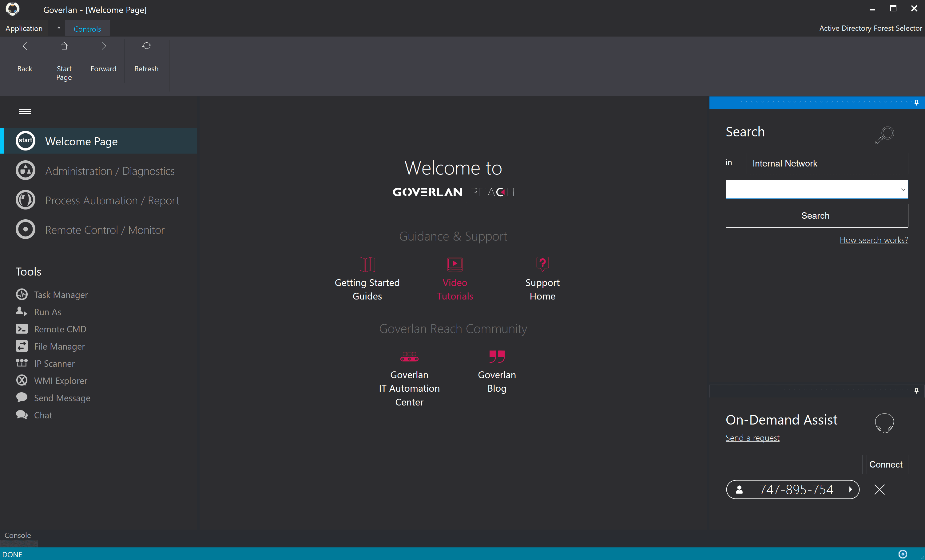The height and width of the screenshot is (560, 925).
Task: Collapse sidebar with hamburger menu
Action: pos(25,112)
